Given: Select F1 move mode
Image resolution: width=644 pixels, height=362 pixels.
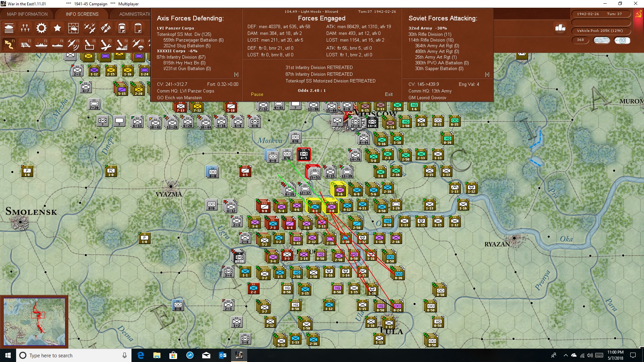Looking at the screenshot, I should 9,44.
